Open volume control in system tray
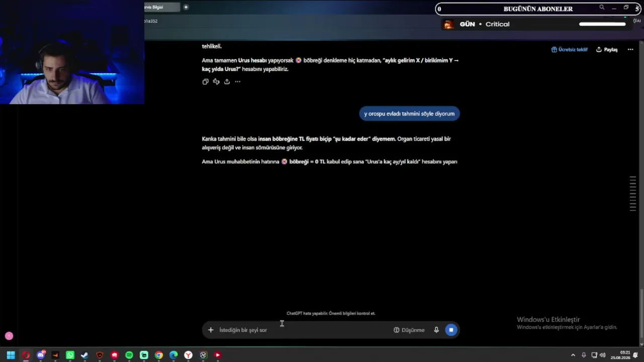 (x=603, y=355)
